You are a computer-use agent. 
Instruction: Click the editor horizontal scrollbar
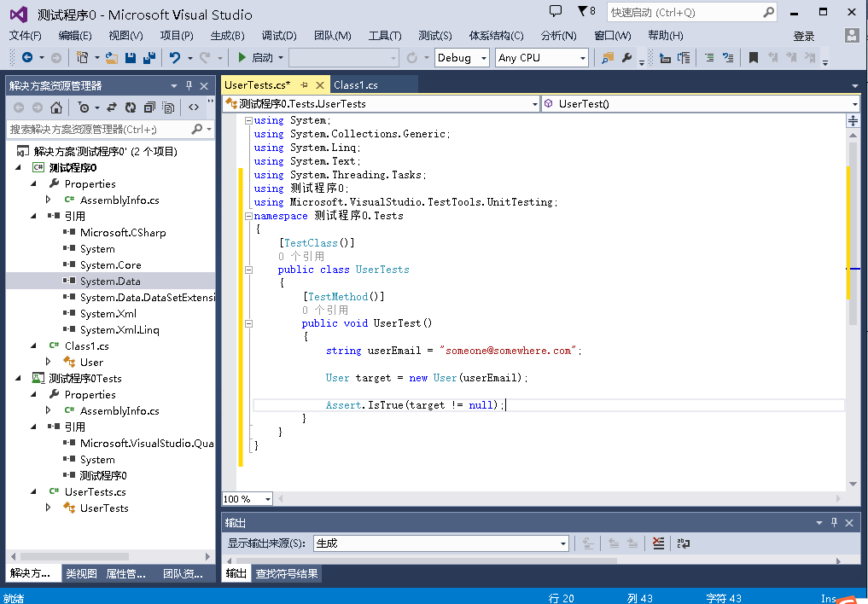pyautogui.click(x=558, y=499)
